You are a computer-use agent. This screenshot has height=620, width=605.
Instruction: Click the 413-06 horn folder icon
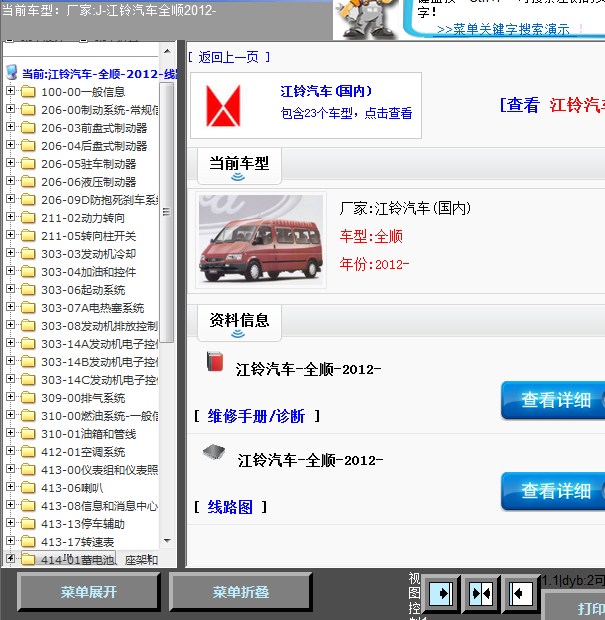point(28,488)
